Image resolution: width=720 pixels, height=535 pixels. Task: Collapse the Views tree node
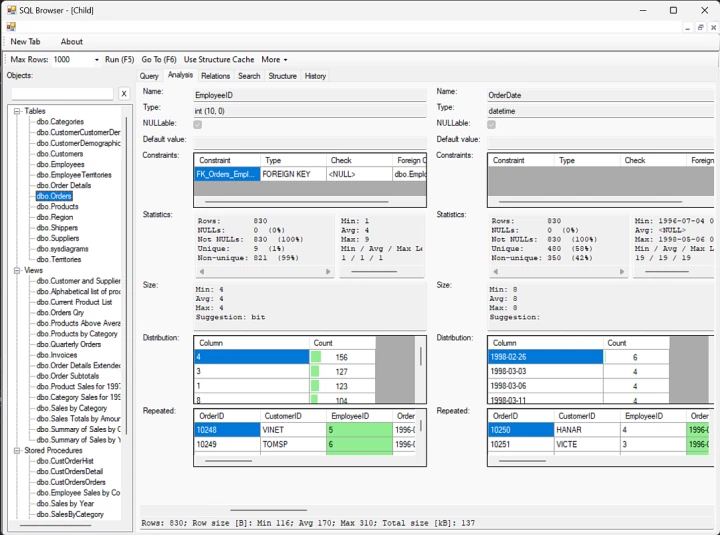pos(17,270)
